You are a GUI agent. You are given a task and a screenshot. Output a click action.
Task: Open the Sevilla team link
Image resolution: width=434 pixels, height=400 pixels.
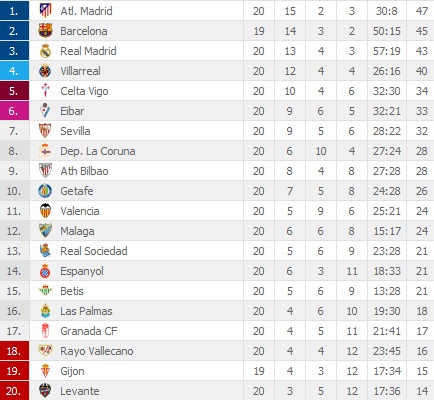coord(75,131)
